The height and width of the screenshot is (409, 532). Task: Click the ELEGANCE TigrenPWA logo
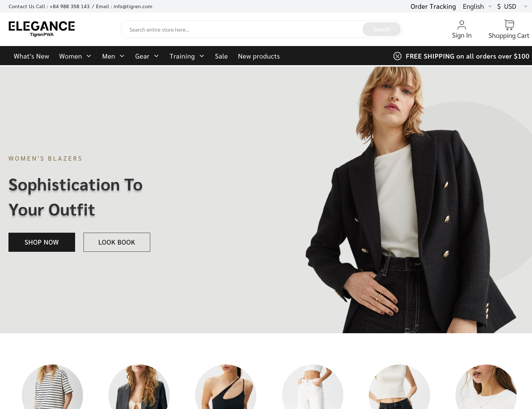[42, 29]
